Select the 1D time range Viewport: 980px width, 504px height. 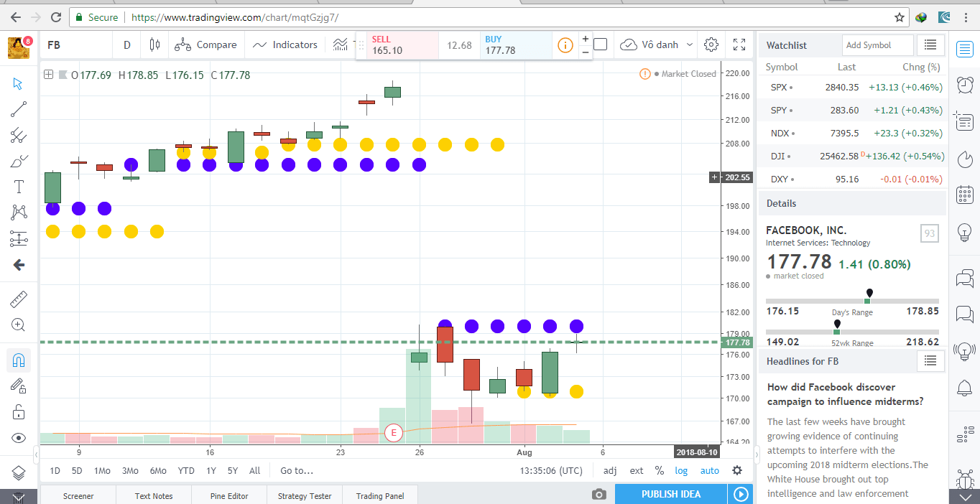click(55, 471)
